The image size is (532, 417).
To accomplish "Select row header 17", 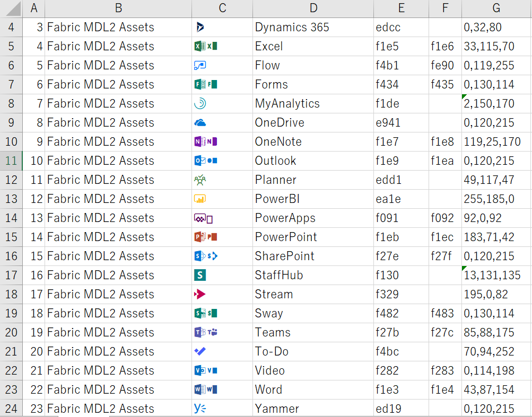I will coord(11,275).
